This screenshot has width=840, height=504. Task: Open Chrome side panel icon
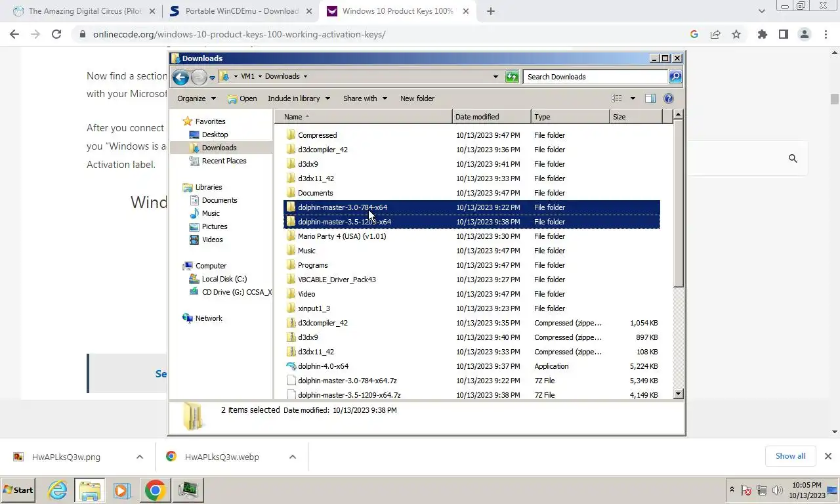[783, 34]
